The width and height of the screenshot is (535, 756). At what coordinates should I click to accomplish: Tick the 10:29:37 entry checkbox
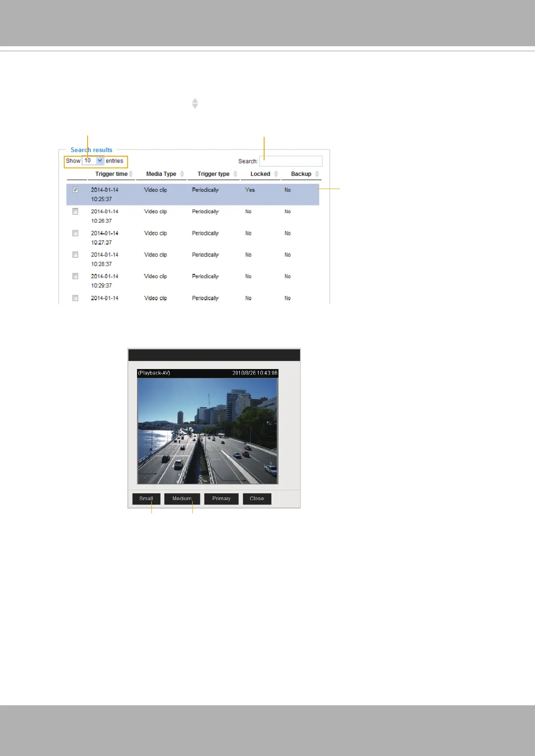75,276
